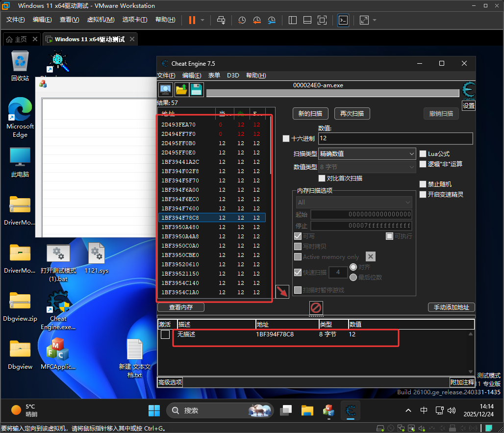The width and height of the screenshot is (504, 433).
Task: Open the MFCApplic... desktop icon
Action: pos(58,354)
